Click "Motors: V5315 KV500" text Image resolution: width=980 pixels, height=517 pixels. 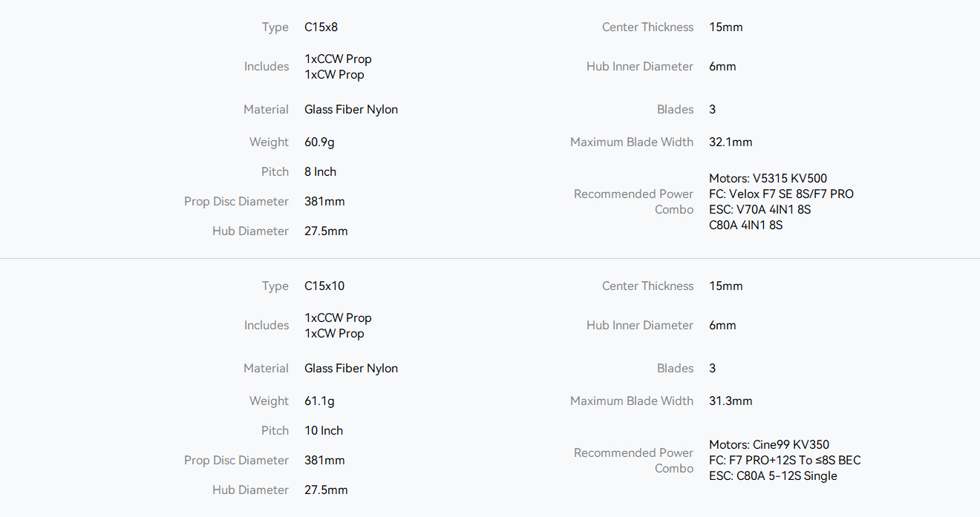768,179
